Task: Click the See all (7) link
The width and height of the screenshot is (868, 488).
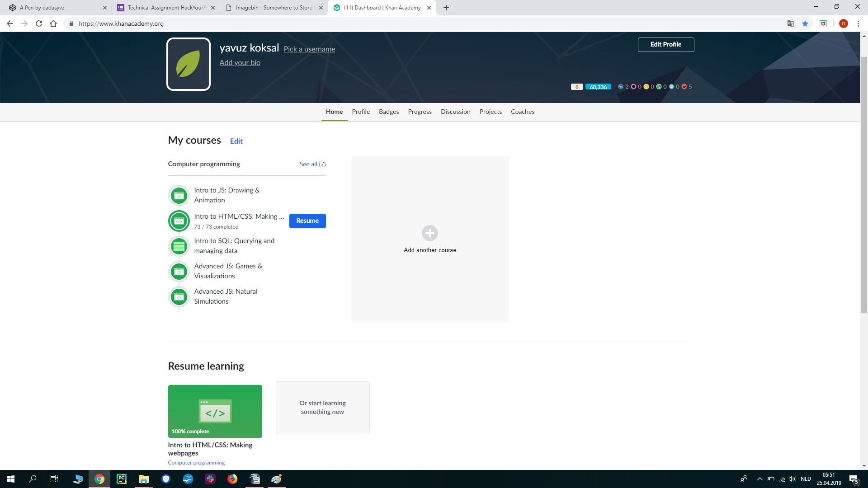Action: pyautogui.click(x=312, y=164)
